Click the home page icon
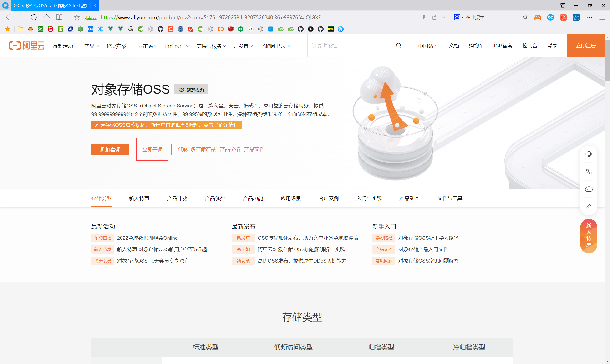Screen dimensions: 610x364 pos(46,17)
